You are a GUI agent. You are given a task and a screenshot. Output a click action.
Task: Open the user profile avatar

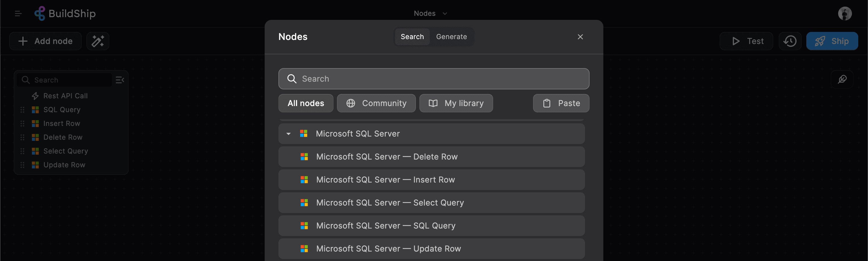pos(844,14)
